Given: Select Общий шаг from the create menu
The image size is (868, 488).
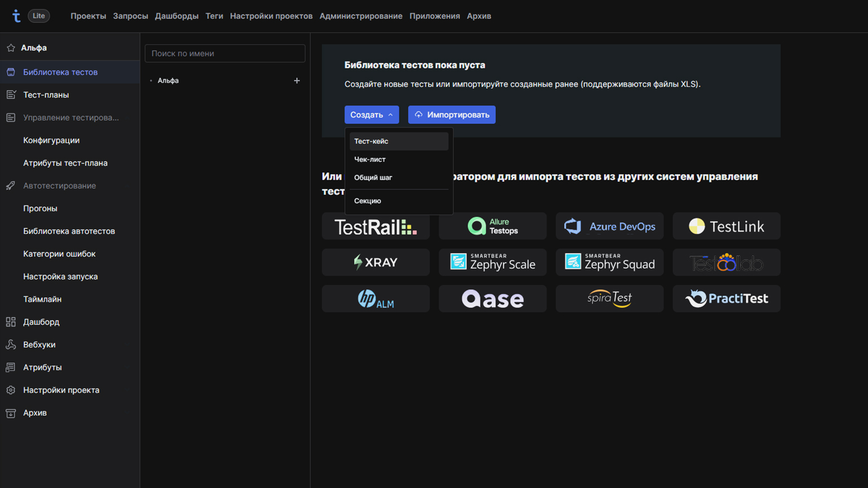Looking at the screenshot, I should click(399, 178).
